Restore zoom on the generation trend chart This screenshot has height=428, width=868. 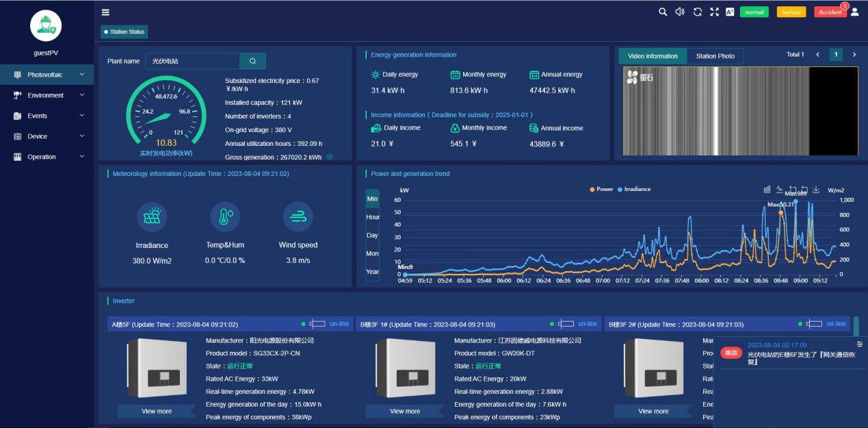805,189
